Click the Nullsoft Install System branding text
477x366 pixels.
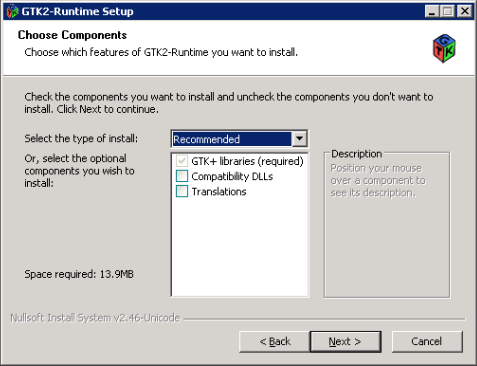coord(95,318)
